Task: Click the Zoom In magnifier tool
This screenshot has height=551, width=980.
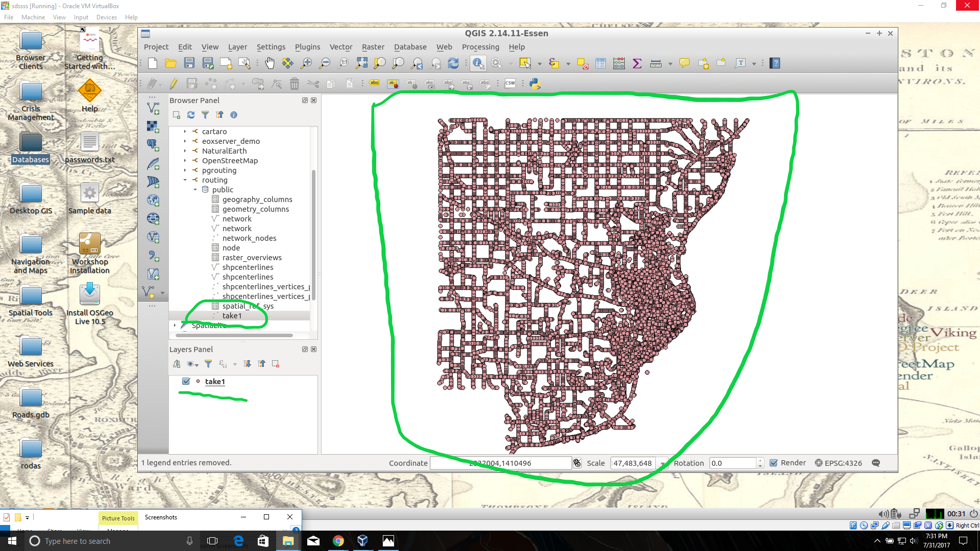Action: tap(306, 63)
